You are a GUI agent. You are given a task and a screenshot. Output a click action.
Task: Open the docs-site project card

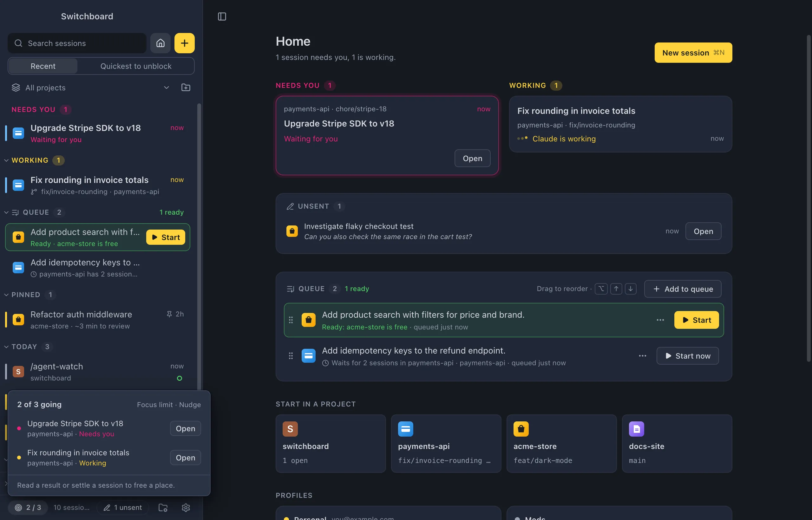click(677, 443)
